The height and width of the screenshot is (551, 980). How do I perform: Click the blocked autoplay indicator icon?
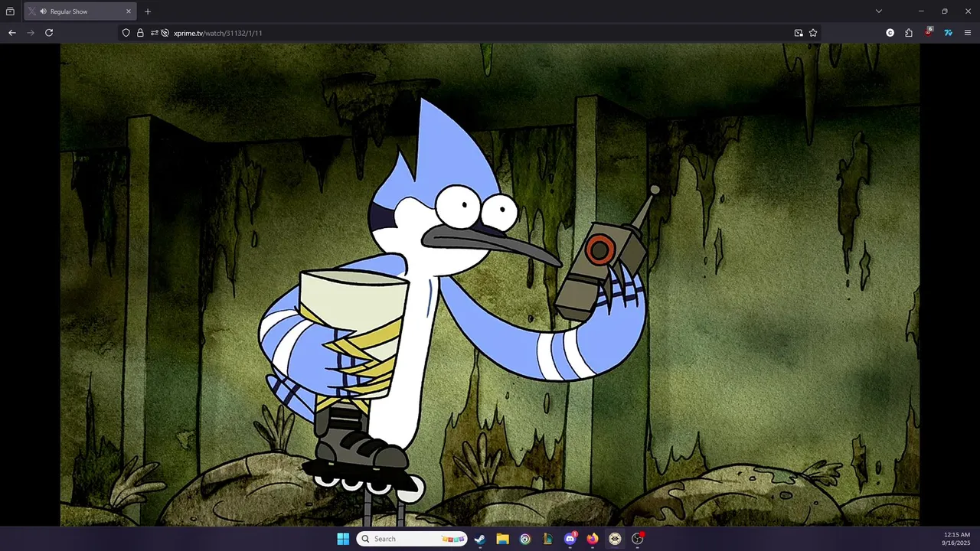pos(165,33)
